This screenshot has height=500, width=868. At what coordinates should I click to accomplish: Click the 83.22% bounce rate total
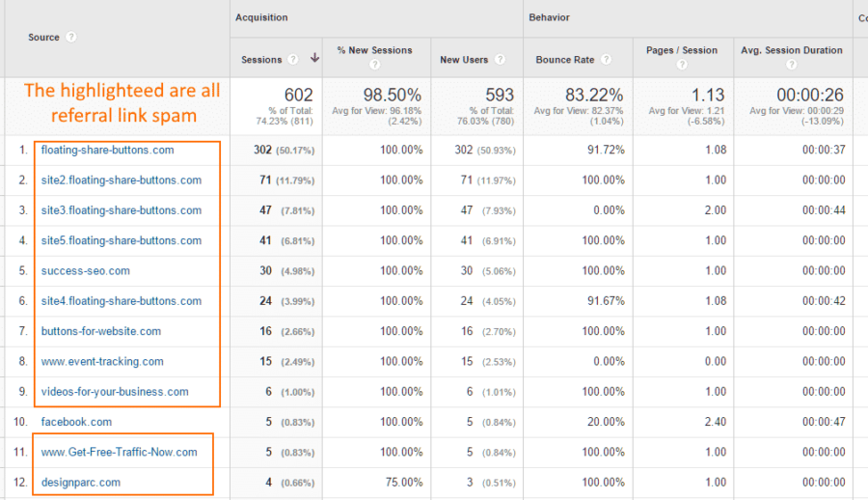pyautogui.click(x=594, y=95)
